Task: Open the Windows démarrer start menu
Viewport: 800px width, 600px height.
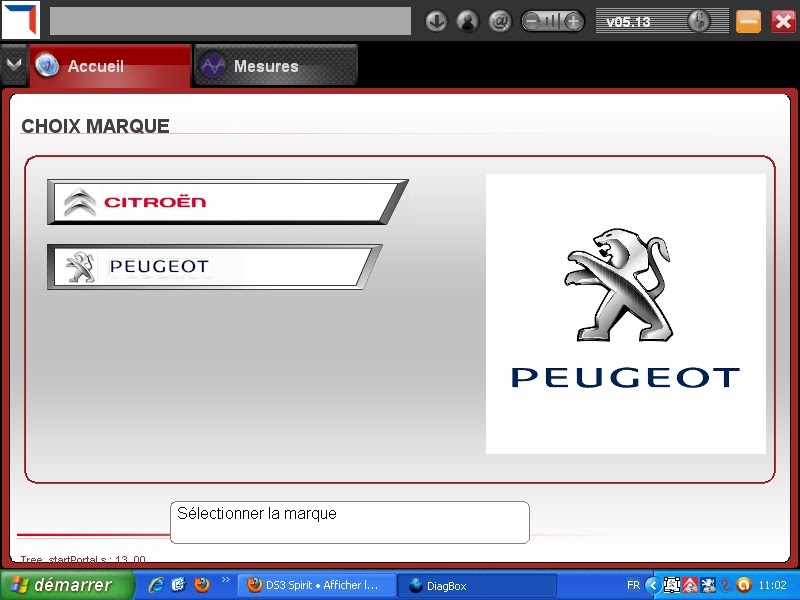Action: pyautogui.click(x=67, y=585)
